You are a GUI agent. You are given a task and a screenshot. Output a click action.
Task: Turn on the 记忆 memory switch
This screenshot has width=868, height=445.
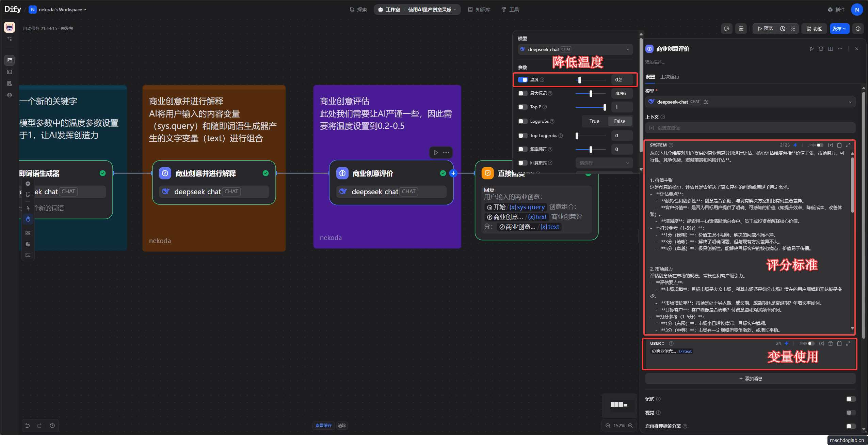pyautogui.click(x=850, y=399)
